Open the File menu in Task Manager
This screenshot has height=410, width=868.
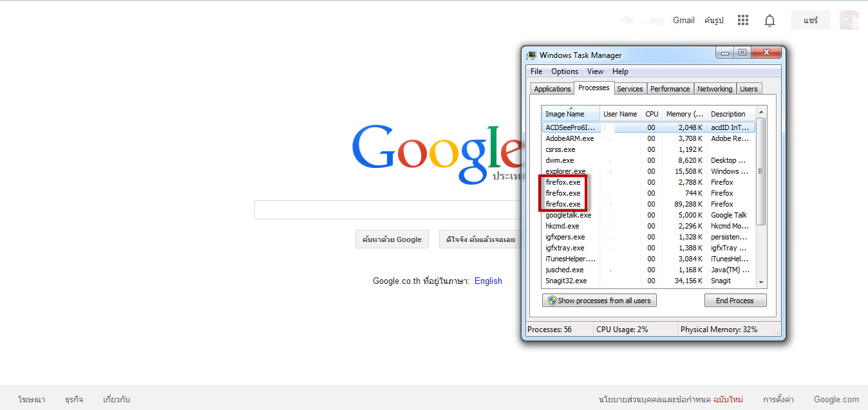[536, 71]
